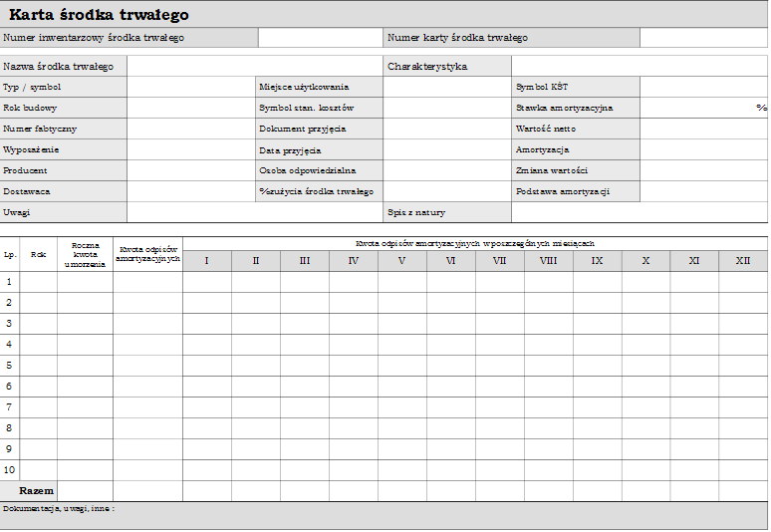771x532 pixels.
Task: Click the empty field beside 'Rok budowy'
Action: [x=191, y=108]
